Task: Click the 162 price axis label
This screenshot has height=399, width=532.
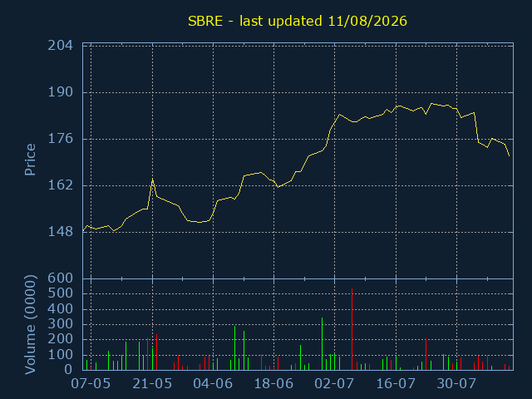Action: click(61, 185)
